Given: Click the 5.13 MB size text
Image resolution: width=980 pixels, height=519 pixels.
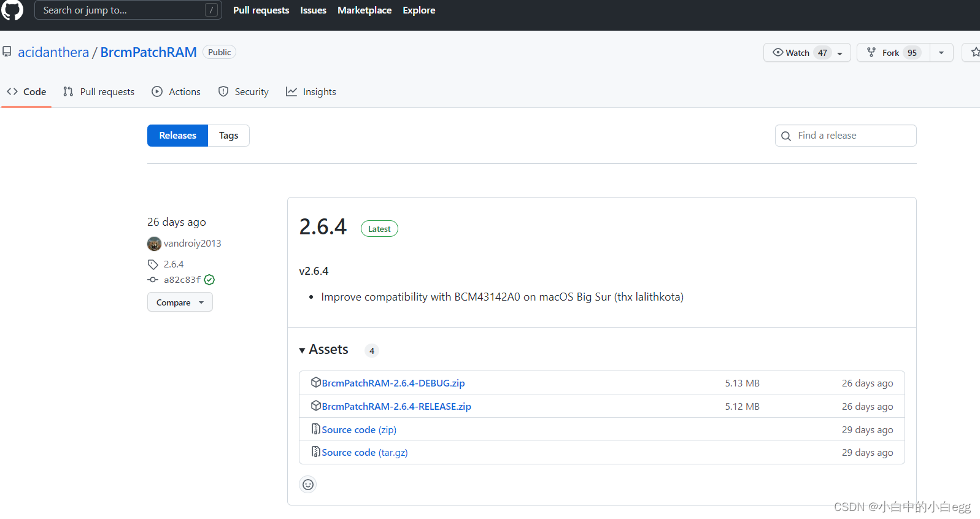Looking at the screenshot, I should coord(743,383).
